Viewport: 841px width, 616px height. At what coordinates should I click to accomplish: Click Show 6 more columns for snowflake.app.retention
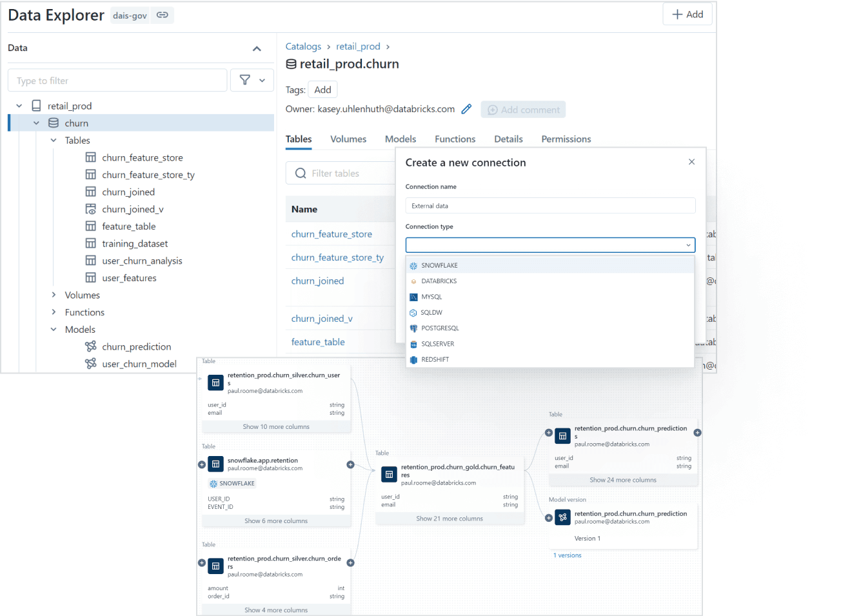click(276, 521)
